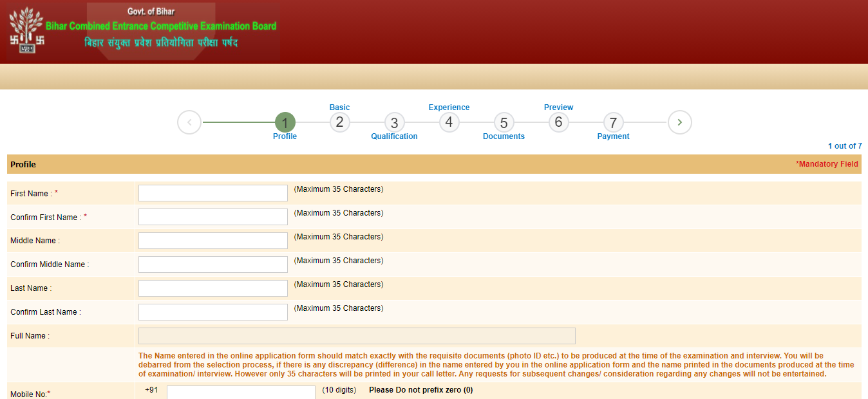This screenshot has height=399, width=868.
Task: Click the Mobile No input field
Action: click(241, 392)
